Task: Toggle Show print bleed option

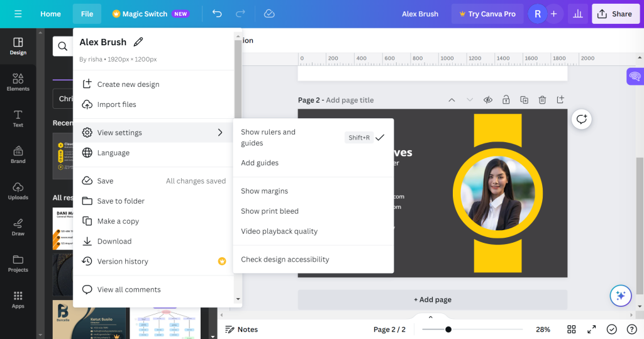Action: (x=313, y=211)
